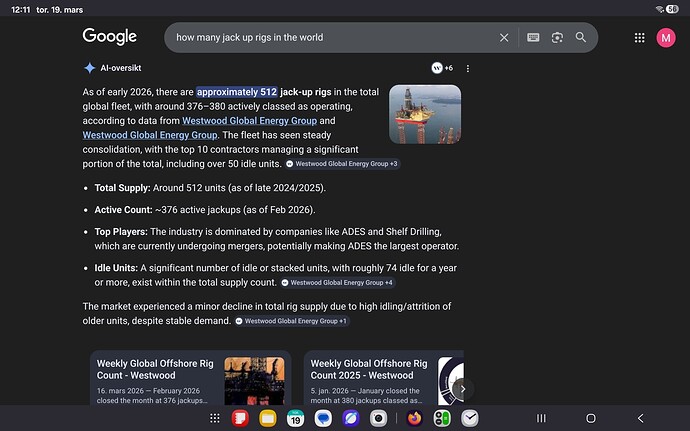
Task: Open first Westwood Global Energy Group link
Action: coord(250,121)
